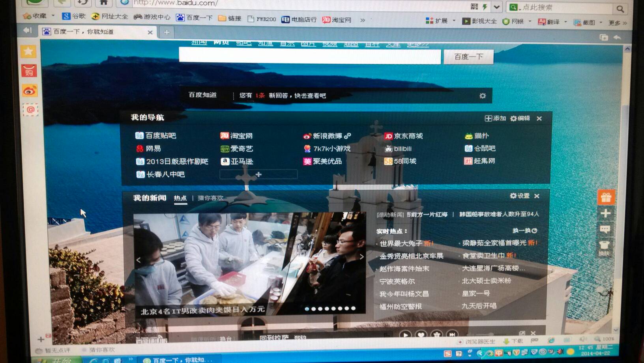The width and height of the screenshot is (644, 363).
Task: Open 梁静茹全家福首曝光 news item
Action: [494, 243]
